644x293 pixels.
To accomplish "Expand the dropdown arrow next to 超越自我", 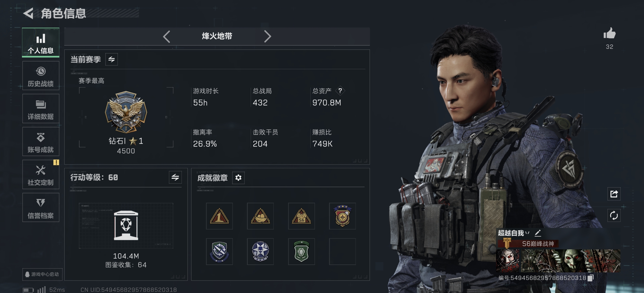I will [527, 233].
